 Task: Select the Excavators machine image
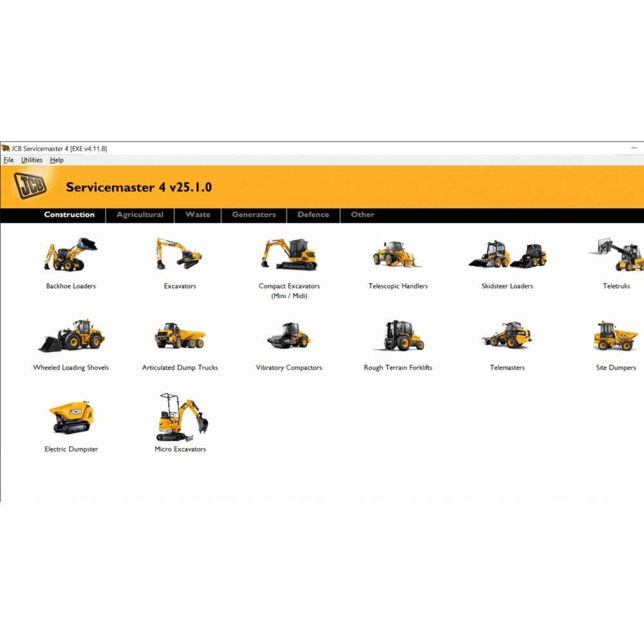click(179, 254)
